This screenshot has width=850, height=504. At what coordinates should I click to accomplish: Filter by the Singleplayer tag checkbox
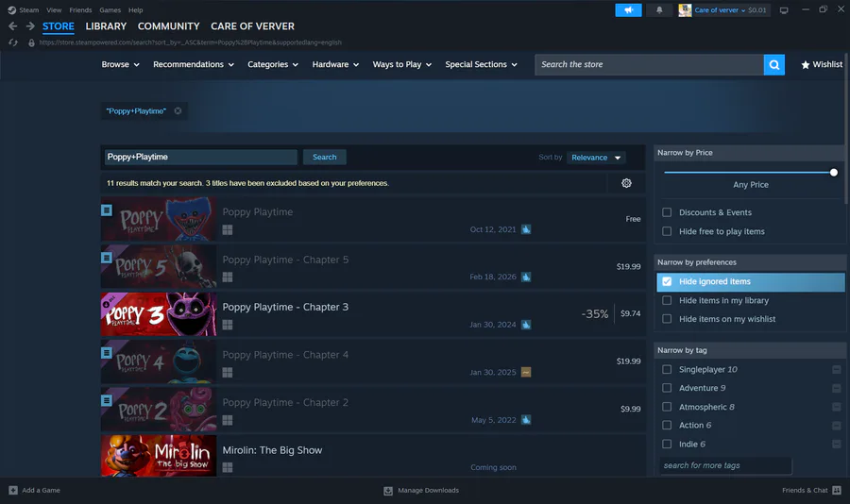click(x=667, y=370)
